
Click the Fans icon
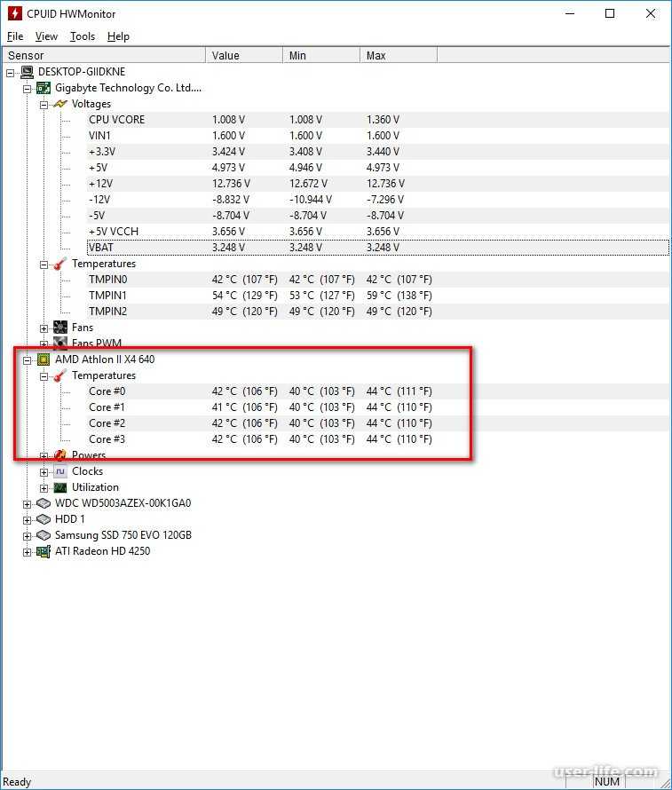(60, 328)
